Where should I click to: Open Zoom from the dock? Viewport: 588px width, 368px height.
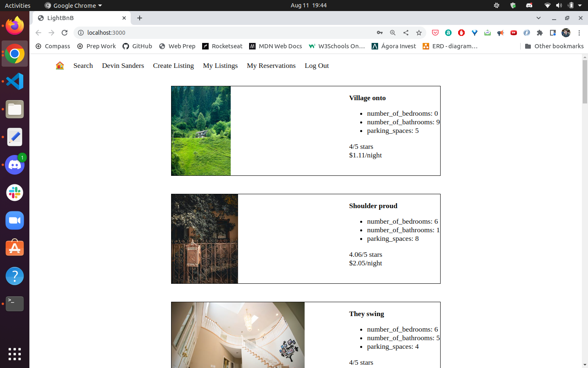click(x=15, y=220)
